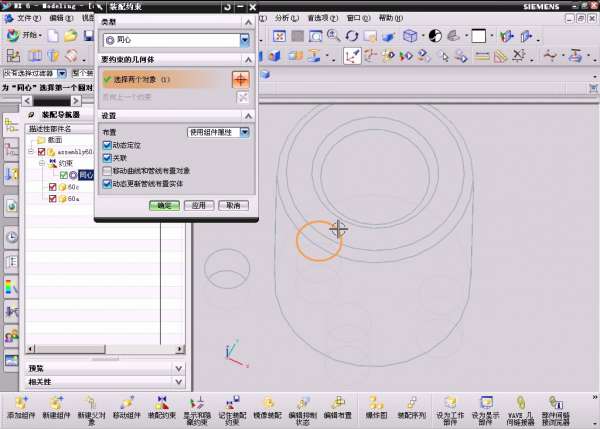The height and width of the screenshot is (429, 600).
Task: Select 60c component in assembly navigator
Action: (x=72, y=187)
